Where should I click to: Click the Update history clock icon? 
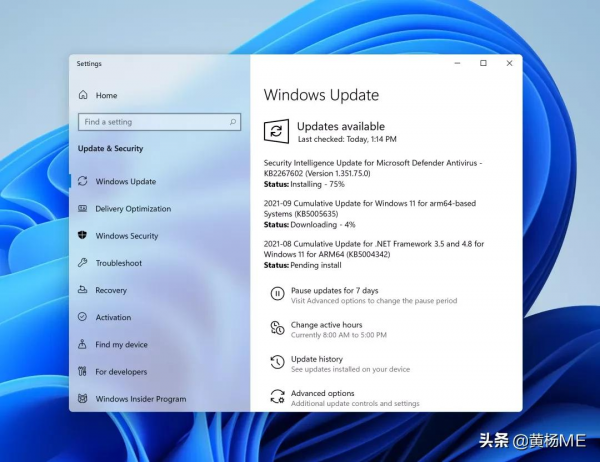277,362
